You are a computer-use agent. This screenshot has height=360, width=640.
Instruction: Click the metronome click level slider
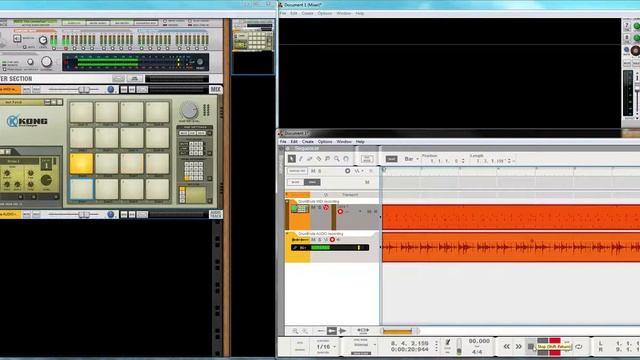[459, 346]
